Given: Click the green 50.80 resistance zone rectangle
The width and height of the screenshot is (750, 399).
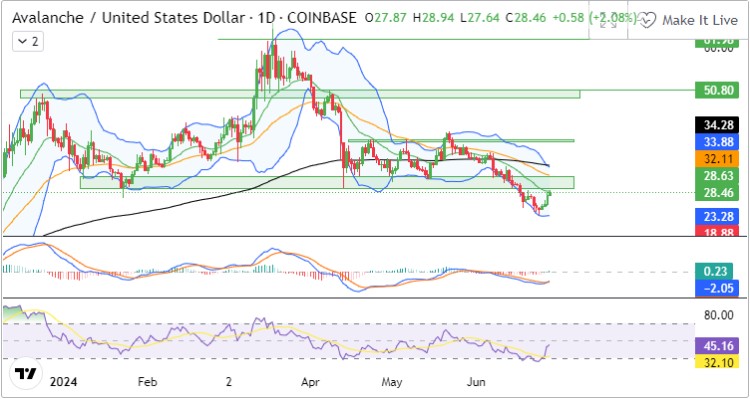Looking at the screenshot, I should point(300,94).
